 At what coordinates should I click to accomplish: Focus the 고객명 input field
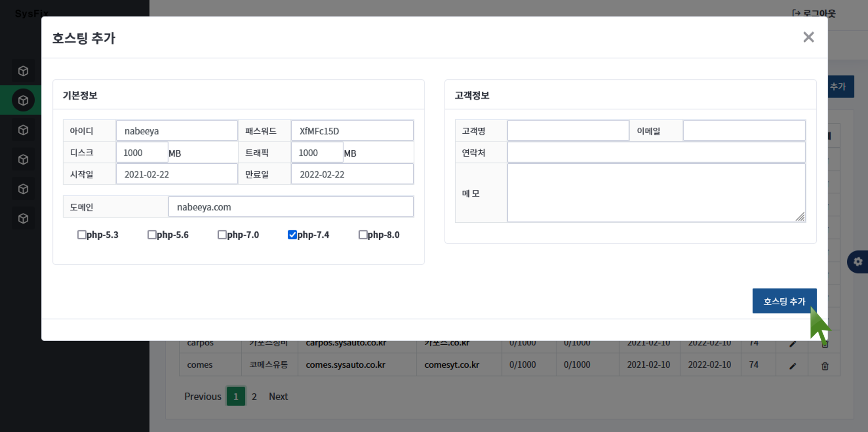tap(568, 131)
